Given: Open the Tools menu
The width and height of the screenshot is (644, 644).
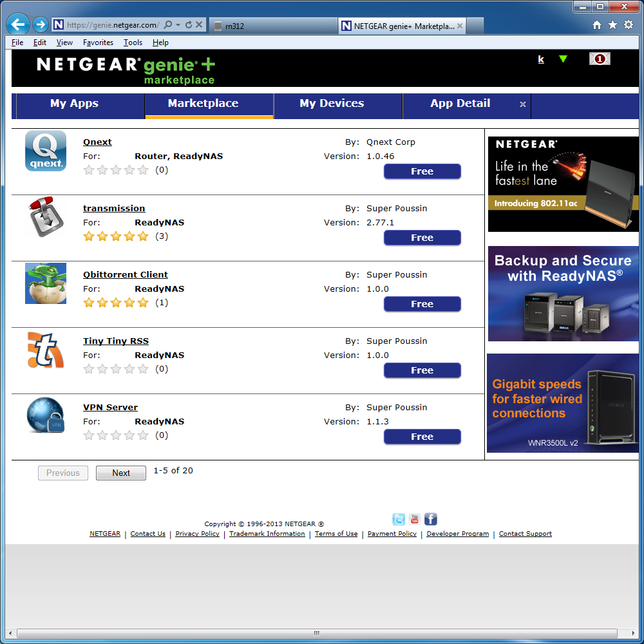Looking at the screenshot, I should click(133, 43).
